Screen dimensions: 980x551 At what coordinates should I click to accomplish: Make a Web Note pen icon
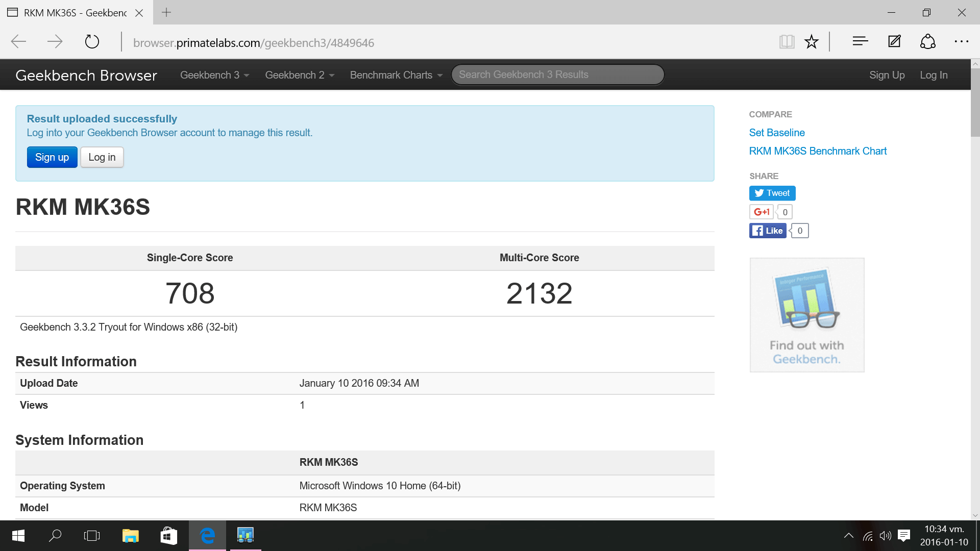pos(894,42)
